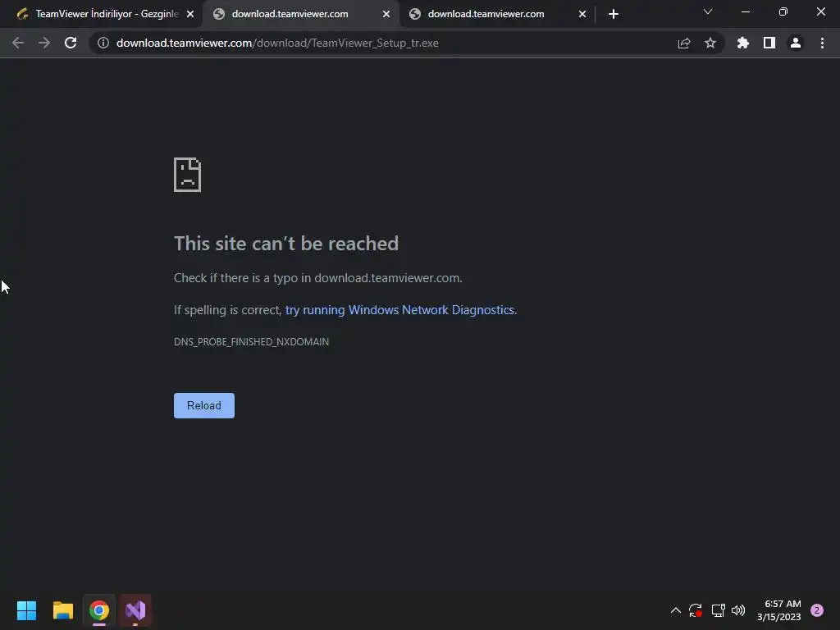
Task: Open the network status tray icon
Action: 719,610
